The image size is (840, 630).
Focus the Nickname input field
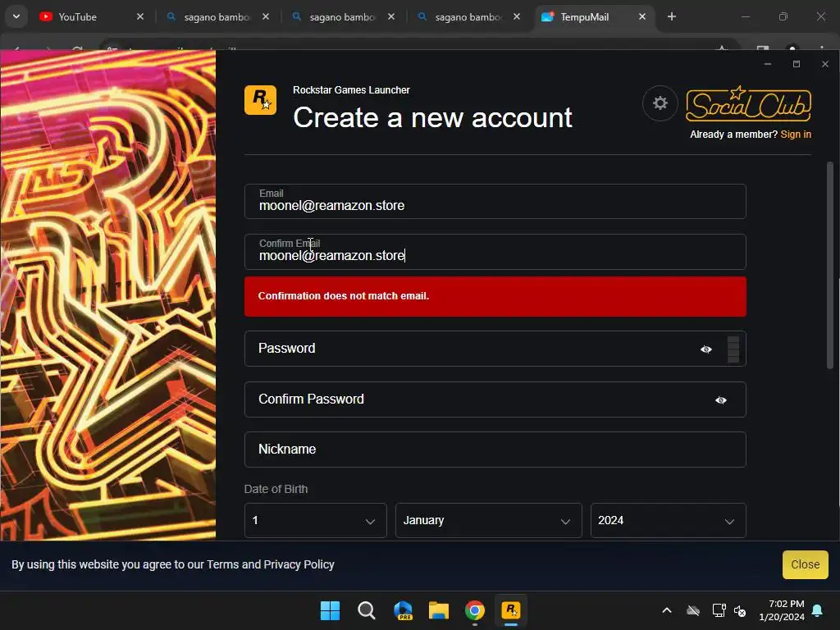tap(495, 450)
